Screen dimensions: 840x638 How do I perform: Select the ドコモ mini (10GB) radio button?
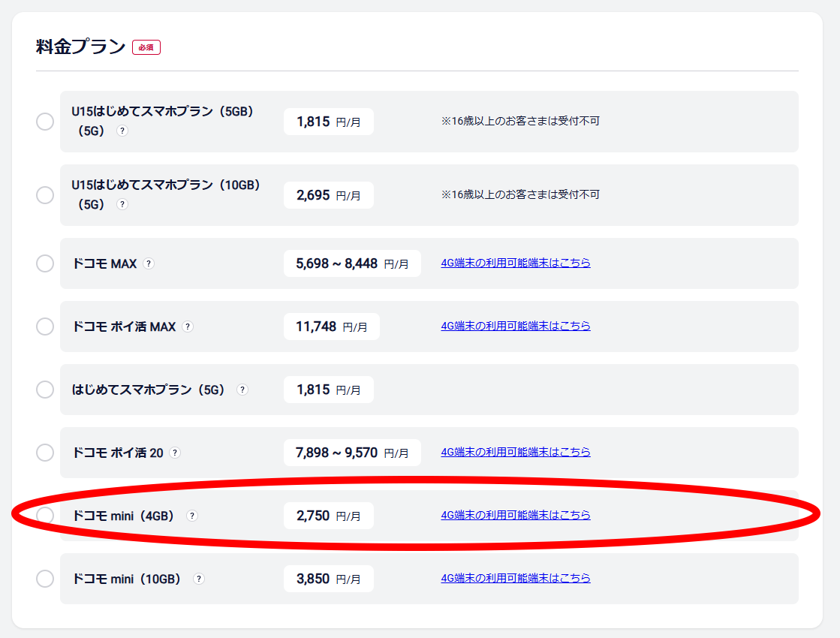tap(45, 579)
